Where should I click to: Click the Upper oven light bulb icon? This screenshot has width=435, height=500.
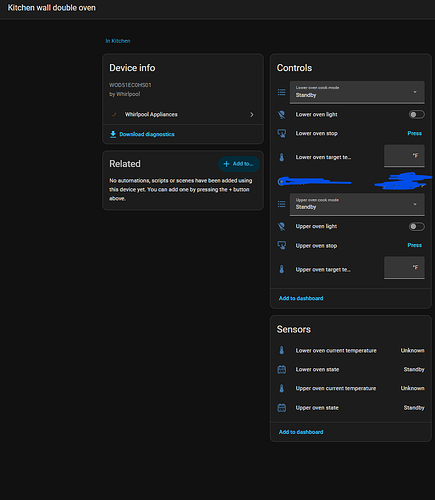282,227
